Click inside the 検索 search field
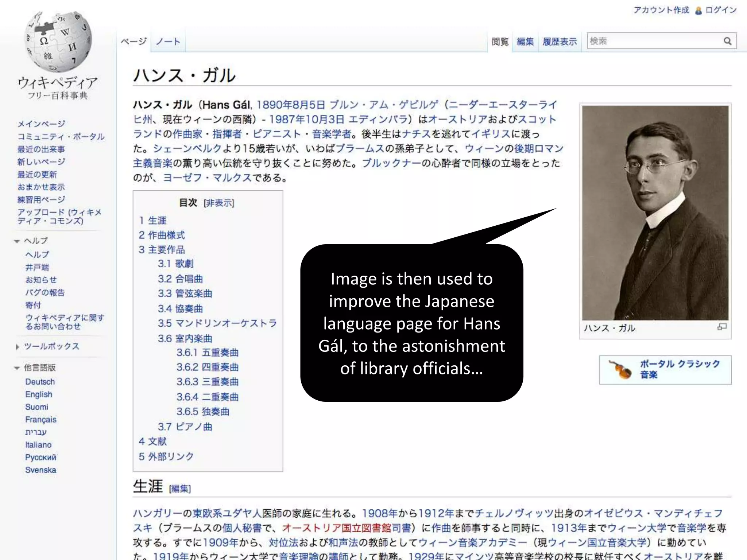747x560 pixels. pyautogui.click(x=653, y=41)
